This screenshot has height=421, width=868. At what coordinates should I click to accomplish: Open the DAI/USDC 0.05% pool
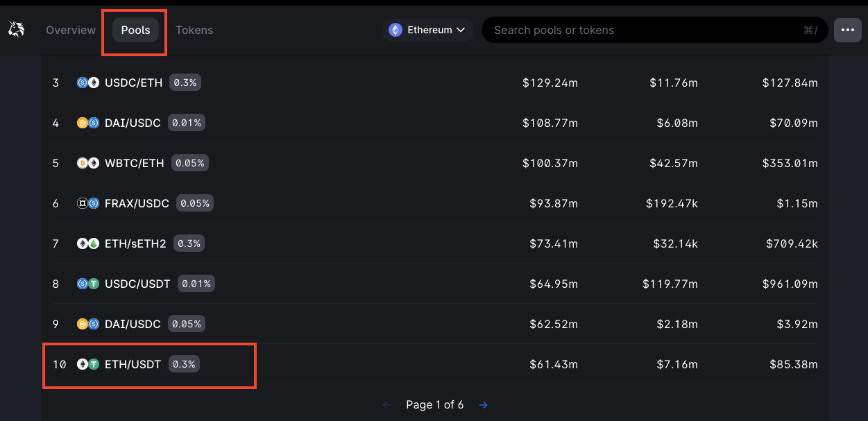(x=133, y=324)
